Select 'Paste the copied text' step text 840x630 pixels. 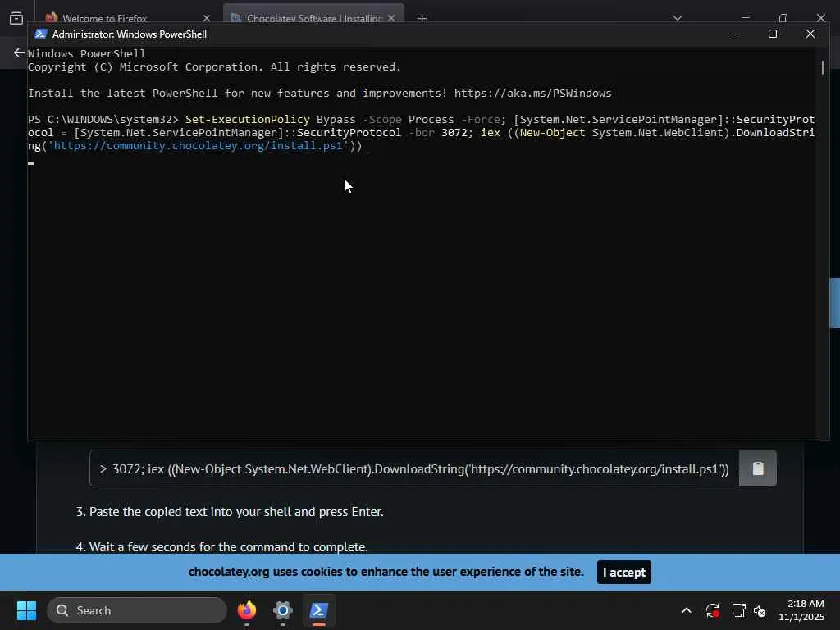pyautogui.click(x=235, y=512)
